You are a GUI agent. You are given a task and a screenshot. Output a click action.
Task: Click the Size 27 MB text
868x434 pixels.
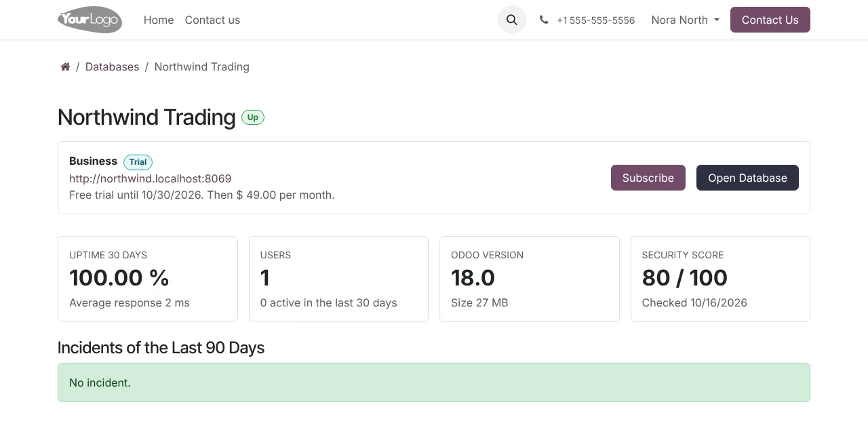tap(479, 302)
